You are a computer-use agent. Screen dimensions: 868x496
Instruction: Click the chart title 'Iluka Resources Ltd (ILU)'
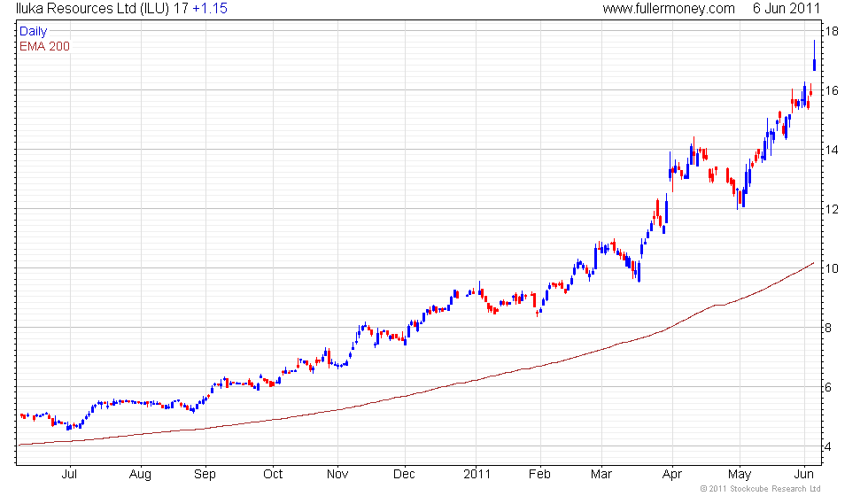tap(92, 9)
